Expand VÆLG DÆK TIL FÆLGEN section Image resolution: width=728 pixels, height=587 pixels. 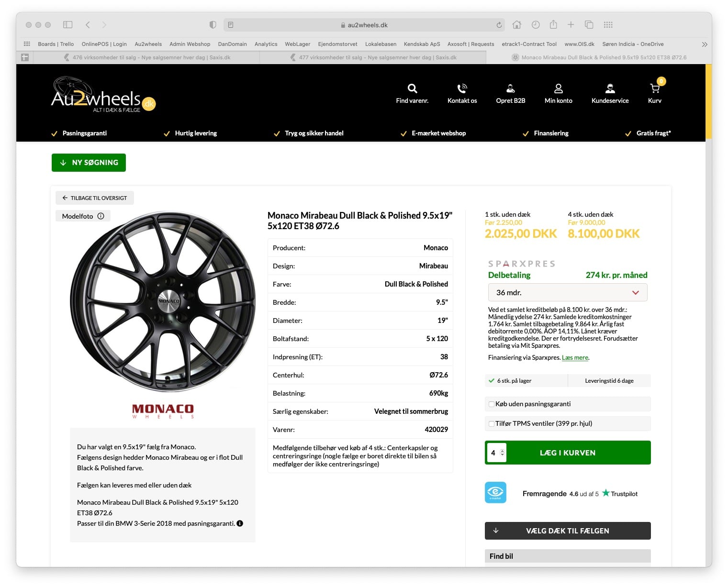(x=567, y=531)
